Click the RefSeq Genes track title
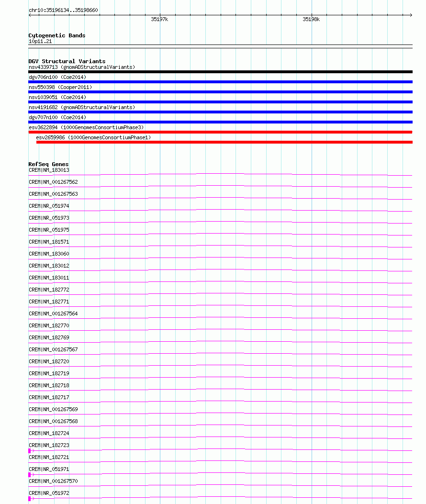426x504 pixels. 48,164
